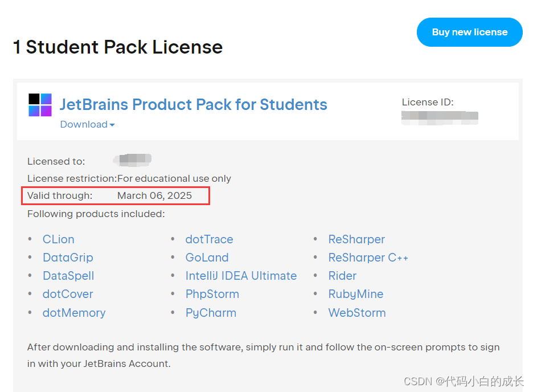
Task: Open the Rider product link
Action: pyautogui.click(x=342, y=276)
